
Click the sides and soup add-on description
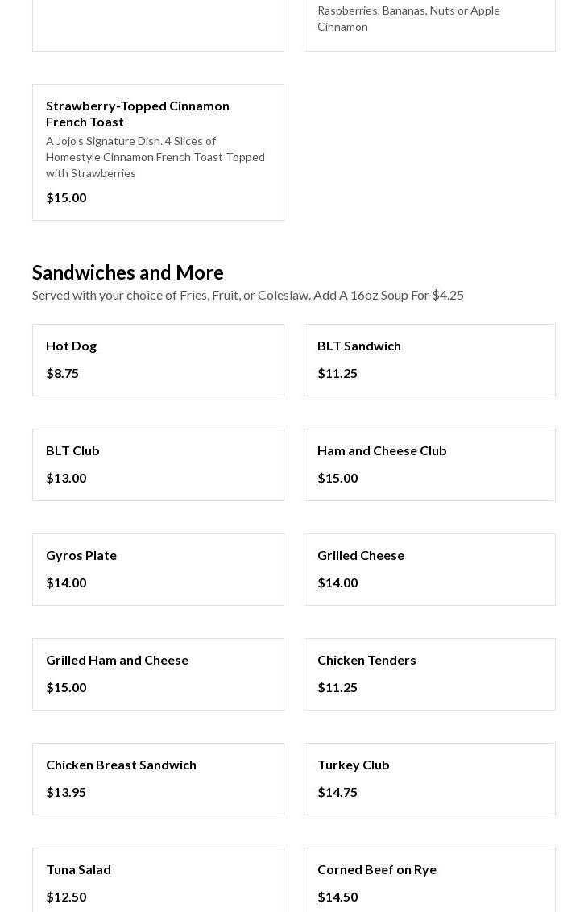(x=248, y=295)
